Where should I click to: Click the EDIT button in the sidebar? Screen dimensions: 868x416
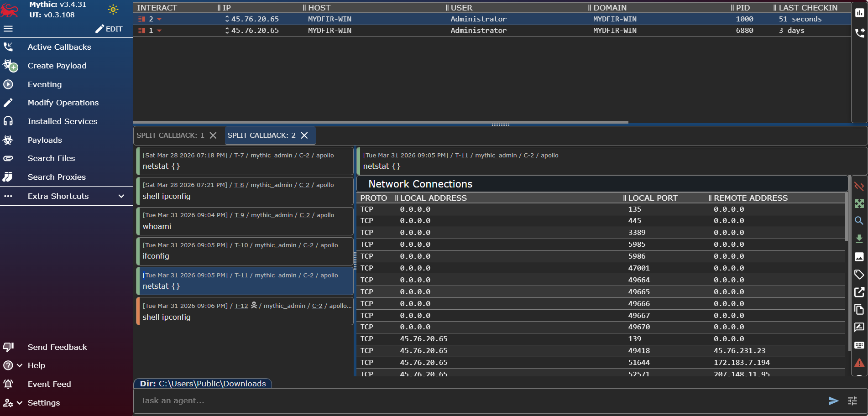tap(109, 29)
